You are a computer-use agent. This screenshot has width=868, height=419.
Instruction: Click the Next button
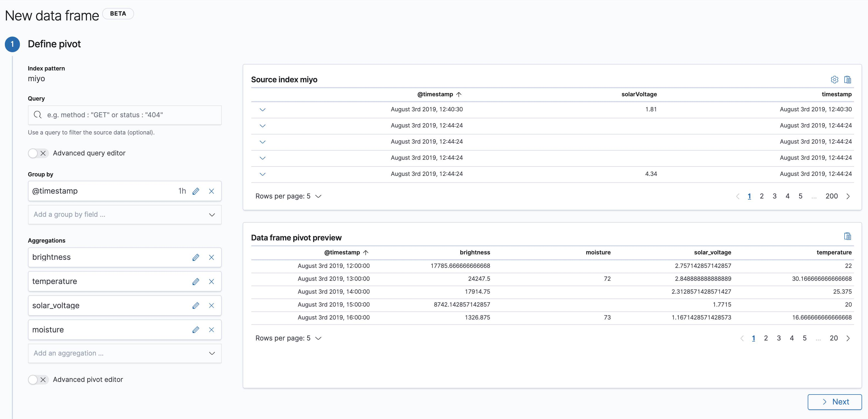pyautogui.click(x=834, y=402)
